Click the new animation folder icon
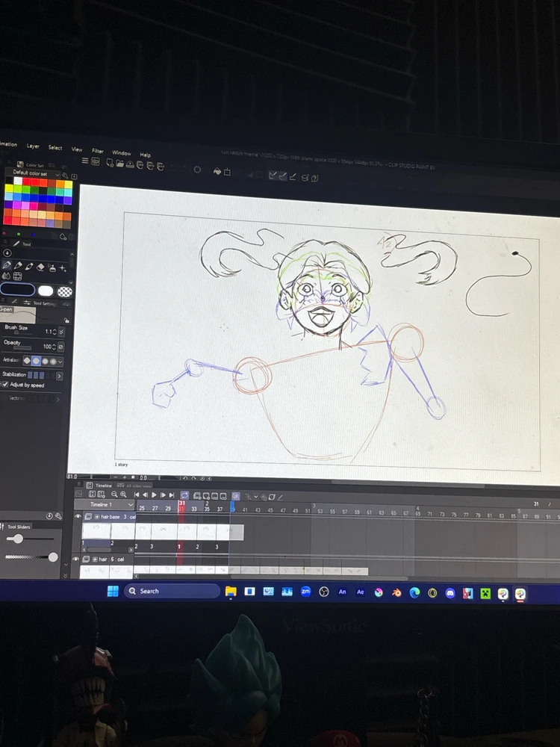Image resolution: width=560 pixels, height=747 pixels. point(197,496)
